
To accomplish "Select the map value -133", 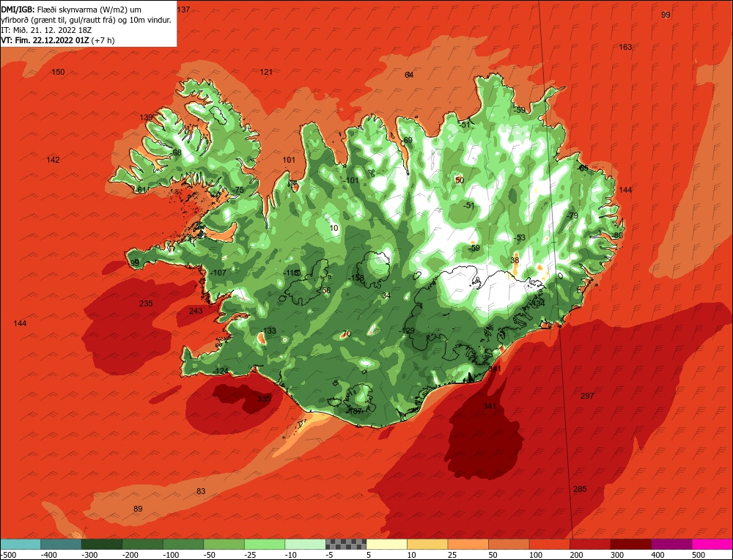I will coord(268,331).
